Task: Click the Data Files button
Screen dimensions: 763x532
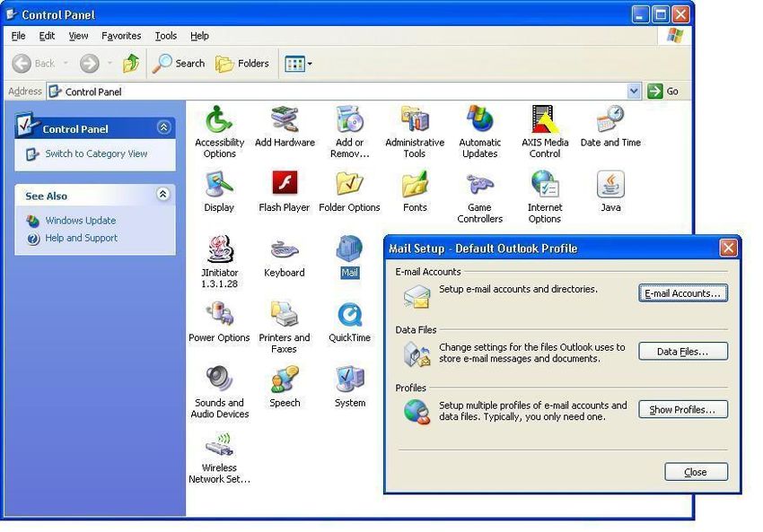Action: tap(683, 351)
